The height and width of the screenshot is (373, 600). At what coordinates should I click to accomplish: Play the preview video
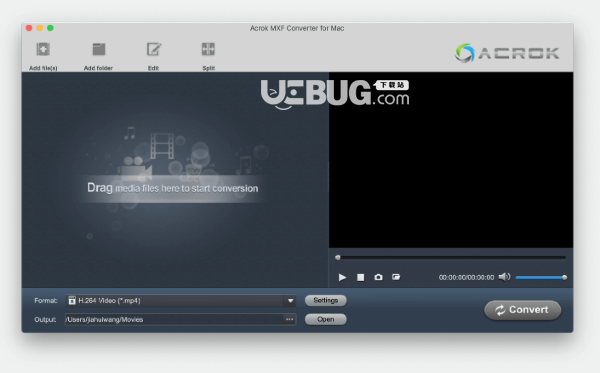click(x=342, y=277)
